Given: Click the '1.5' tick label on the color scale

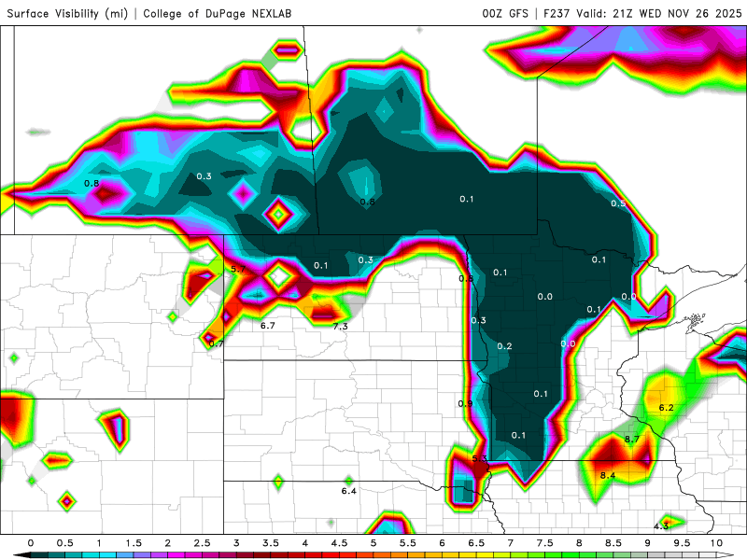Looking at the screenshot, I should pyautogui.click(x=134, y=543).
